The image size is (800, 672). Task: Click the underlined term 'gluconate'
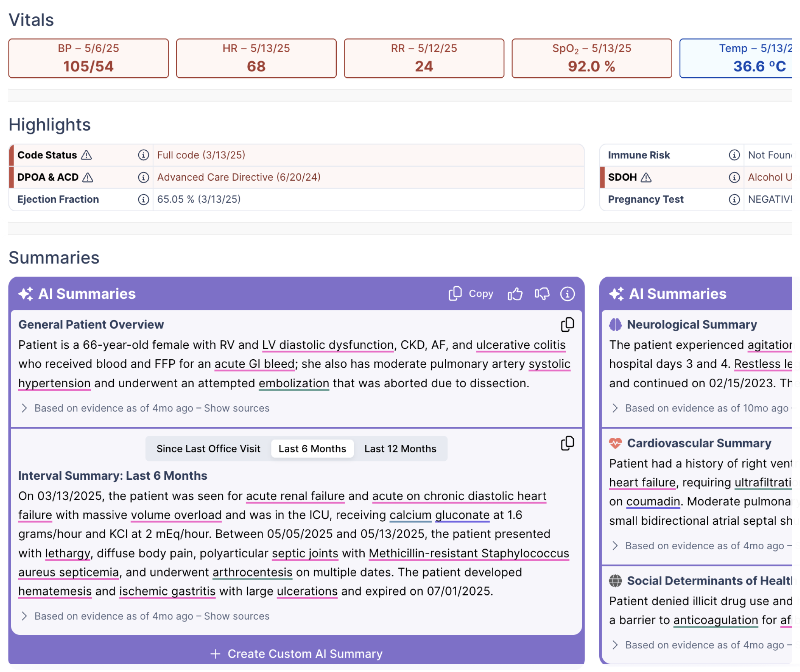click(x=462, y=515)
